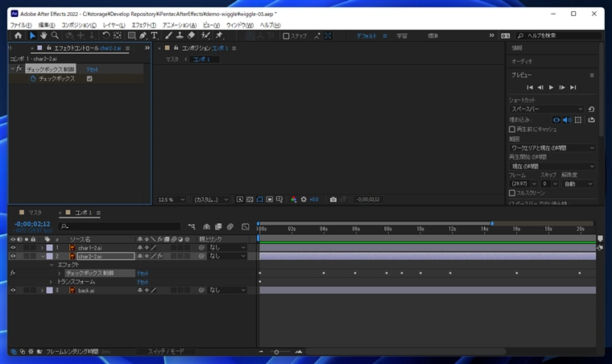Image resolution: width=612 pixels, height=364 pixels.
Task: Show channel and color management icon
Action: (293, 200)
